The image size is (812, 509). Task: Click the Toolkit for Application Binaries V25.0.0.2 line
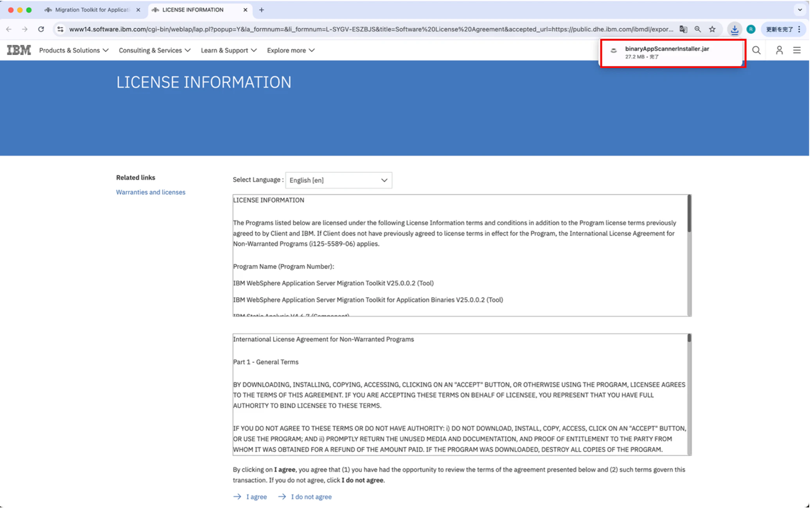coord(368,300)
